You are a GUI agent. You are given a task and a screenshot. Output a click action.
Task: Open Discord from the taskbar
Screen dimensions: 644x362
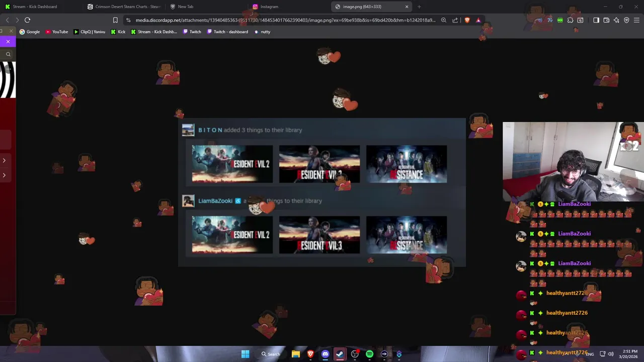(x=325, y=354)
